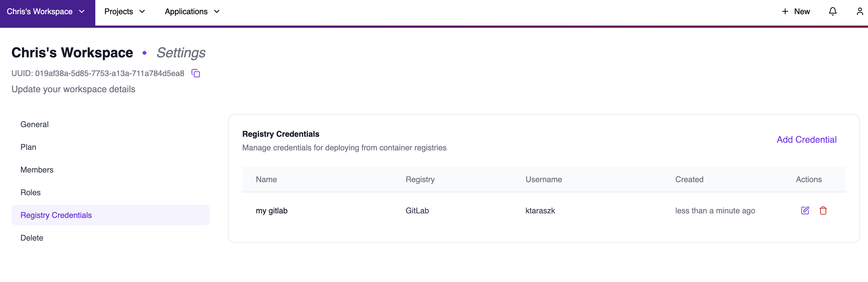Screen dimensions: 868x282
Task: Click Add Credential
Action: [806, 139]
